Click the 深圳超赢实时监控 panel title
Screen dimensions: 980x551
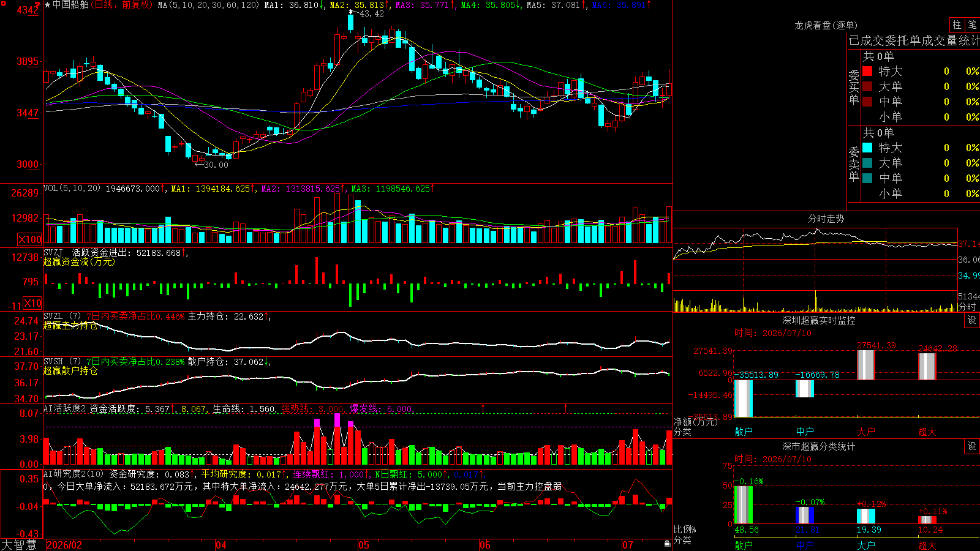(x=818, y=320)
